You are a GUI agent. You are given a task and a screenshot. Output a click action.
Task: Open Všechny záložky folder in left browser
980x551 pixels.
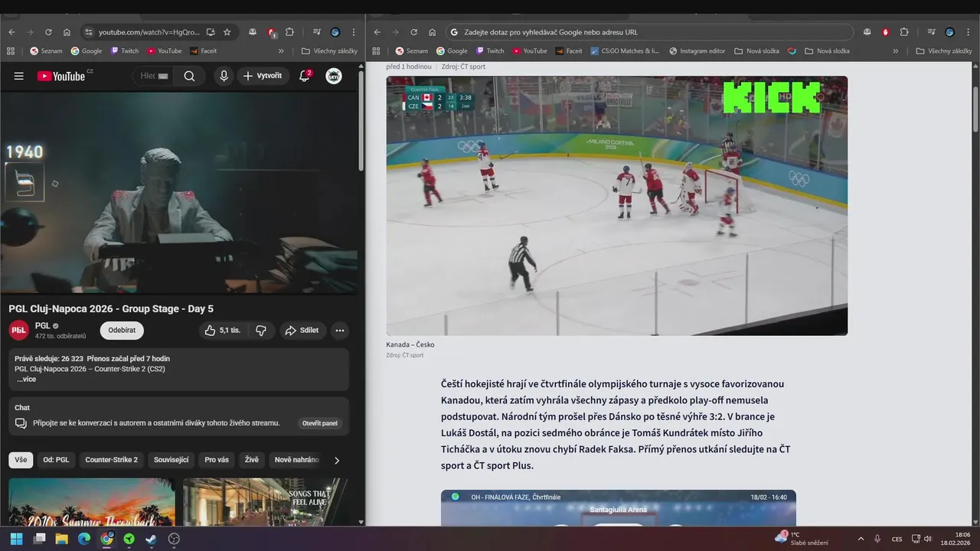[329, 51]
